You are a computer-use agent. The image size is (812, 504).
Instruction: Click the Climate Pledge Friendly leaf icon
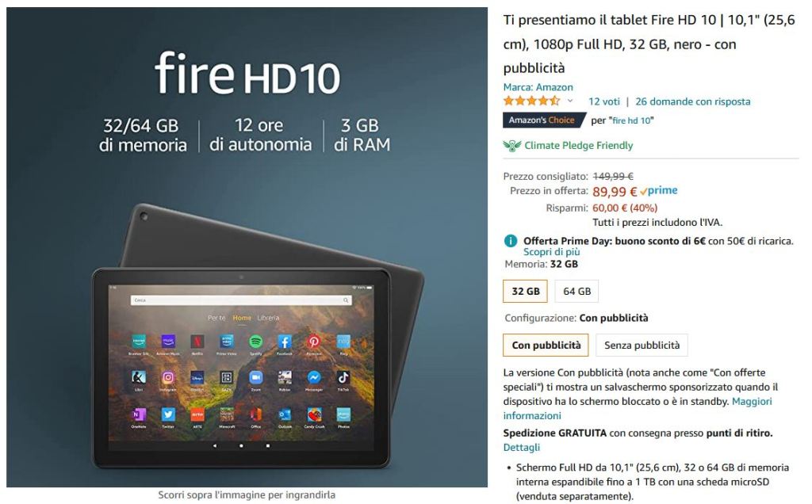point(511,146)
